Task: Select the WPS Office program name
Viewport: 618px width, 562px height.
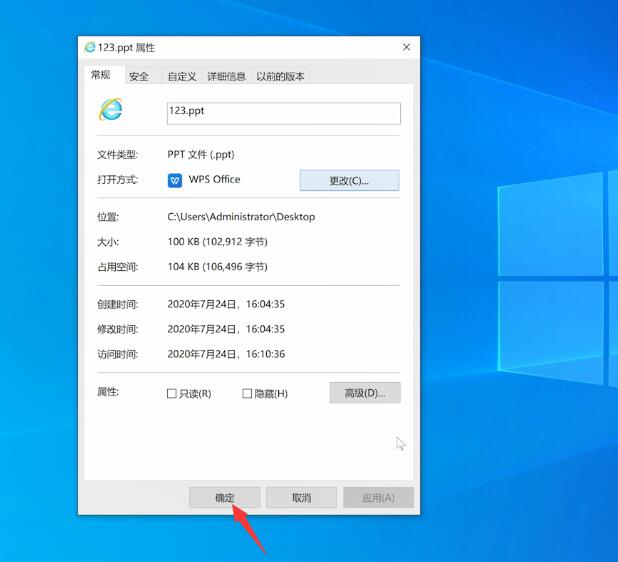Action: pos(214,179)
